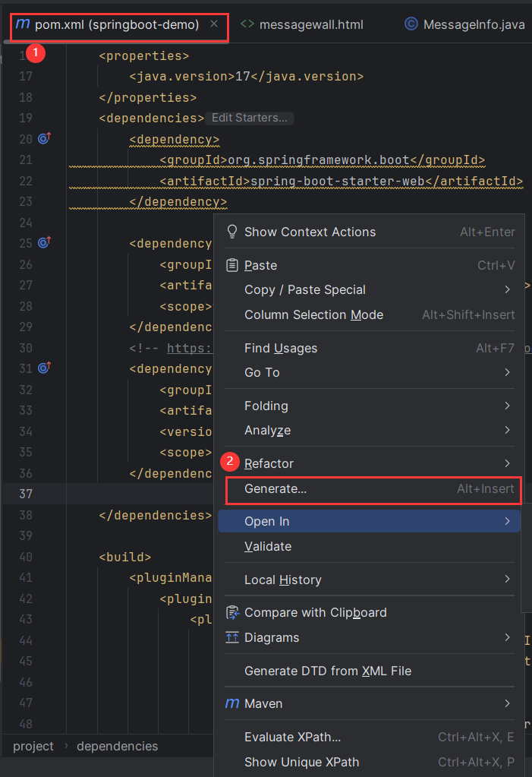Click line number 40 in the gutter
Screen dimensions: 532x777
(26, 557)
